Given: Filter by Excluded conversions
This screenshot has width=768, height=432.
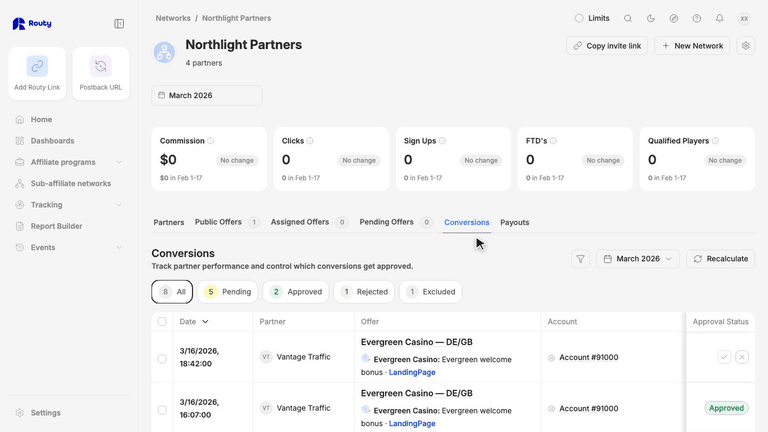Looking at the screenshot, I should pos(431,291).
